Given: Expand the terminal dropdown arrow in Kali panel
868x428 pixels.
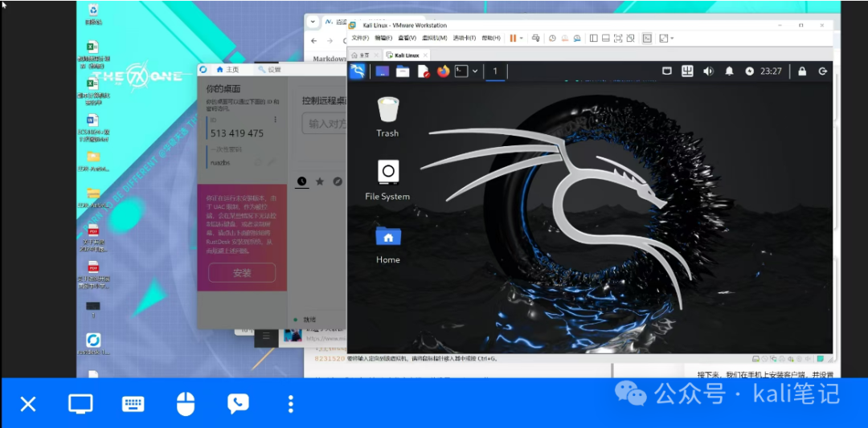Looking at the screenshot, I should (475, 71).
